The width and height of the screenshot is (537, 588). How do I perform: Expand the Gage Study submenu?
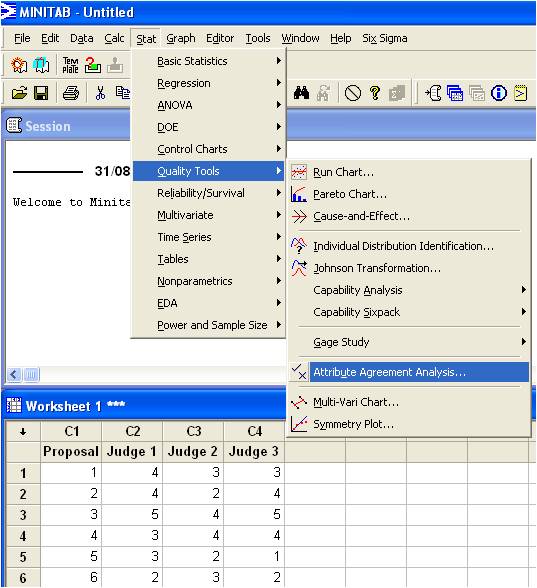pos(409,342)
